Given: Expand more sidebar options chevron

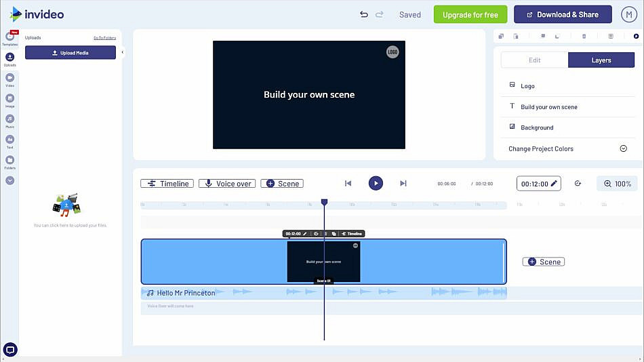Looking at the screenshot, I should click(x=9, y=180).
